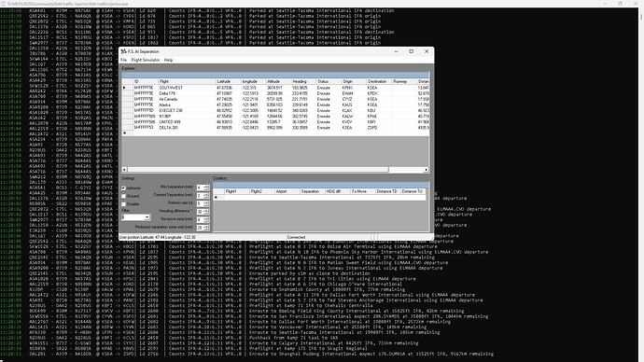The width and height of the screenshot is (644, 362).
Task: Close the F.S. AI Separation window
Action: [x=427, y=51]
